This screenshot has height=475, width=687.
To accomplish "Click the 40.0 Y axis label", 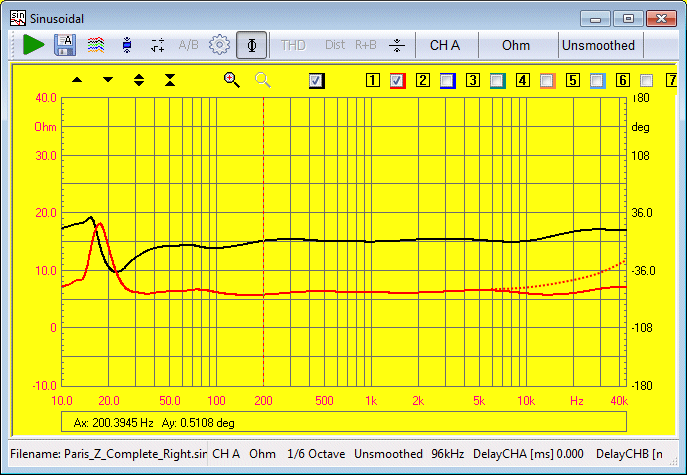I will 46,98.
